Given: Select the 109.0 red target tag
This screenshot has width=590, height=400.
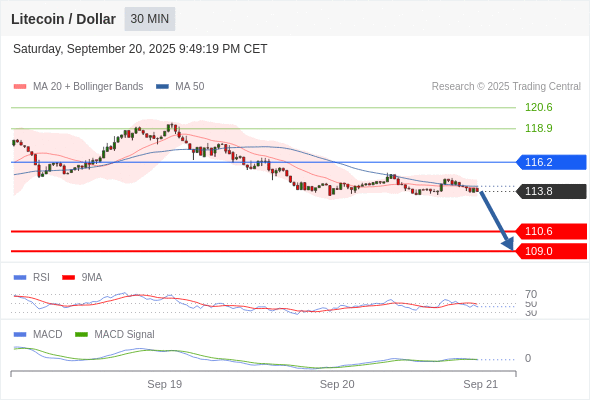Looking at the screenshot, I should [551, 251].
